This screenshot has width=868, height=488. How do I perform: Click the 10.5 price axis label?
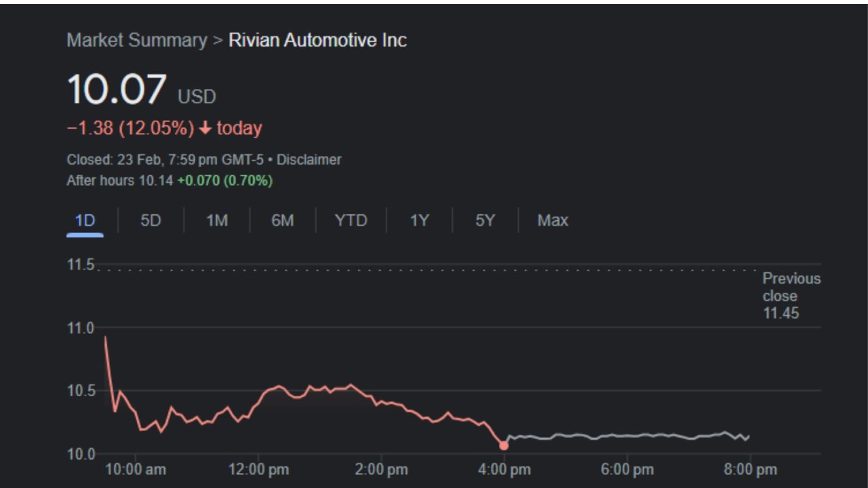click(80, 390)
